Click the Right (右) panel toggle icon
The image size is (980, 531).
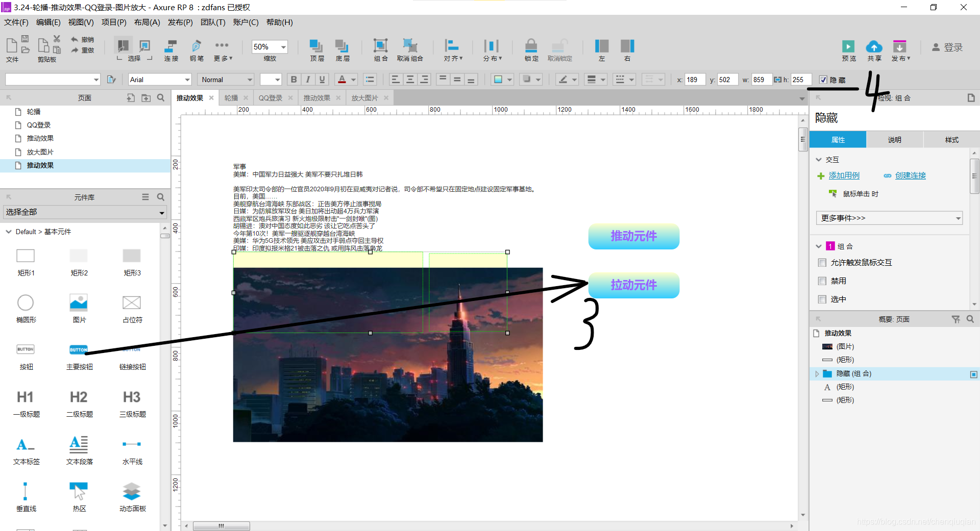(627, 46)
